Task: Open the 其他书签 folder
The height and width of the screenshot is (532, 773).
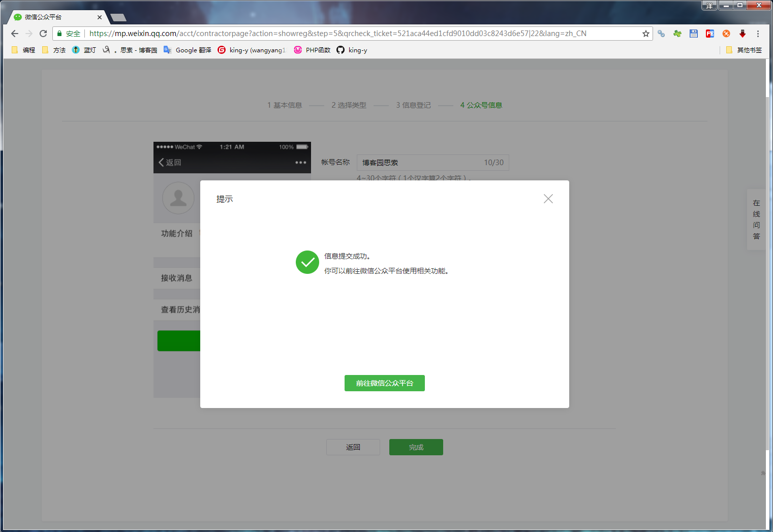Action: click(744, 50)
